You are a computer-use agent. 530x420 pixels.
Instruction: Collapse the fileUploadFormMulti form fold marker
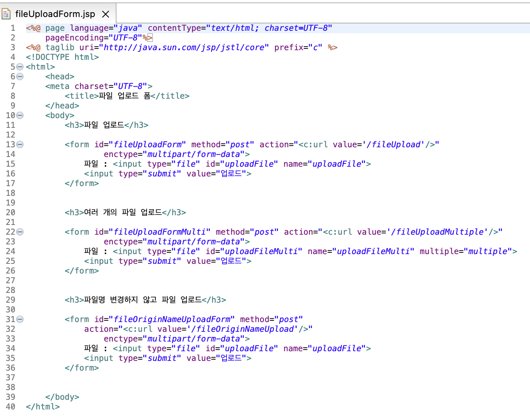[x=19, y=231]
